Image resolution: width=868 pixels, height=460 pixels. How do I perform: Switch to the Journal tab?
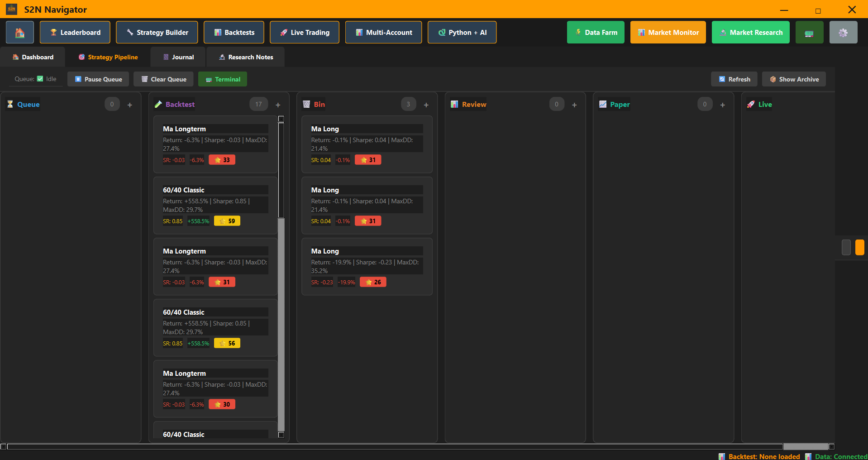click(x=178, y=57)
